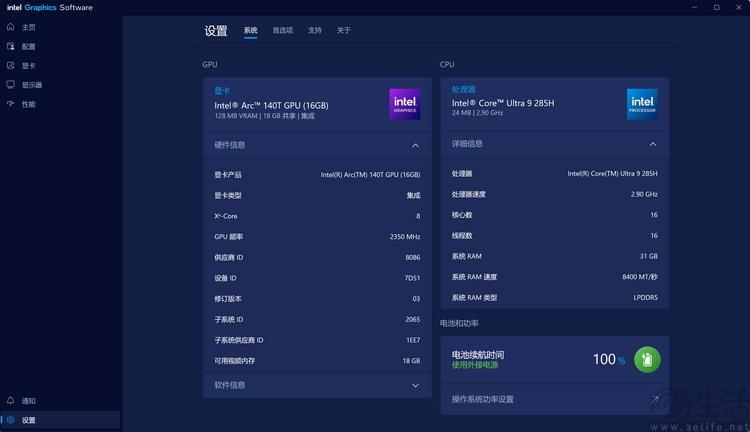Click the green battery charging icon
This screenshot has width=750, height=432.
647,359
